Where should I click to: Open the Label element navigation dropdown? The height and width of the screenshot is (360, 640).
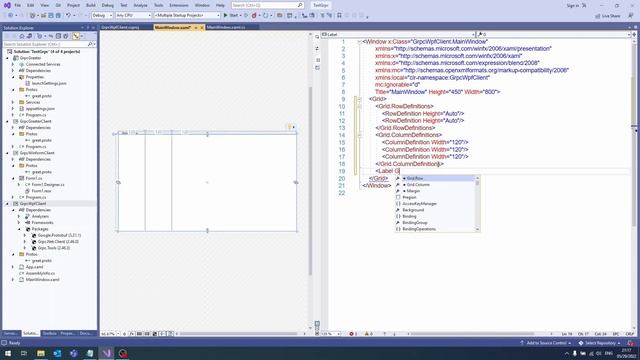[x=398, y=35]
